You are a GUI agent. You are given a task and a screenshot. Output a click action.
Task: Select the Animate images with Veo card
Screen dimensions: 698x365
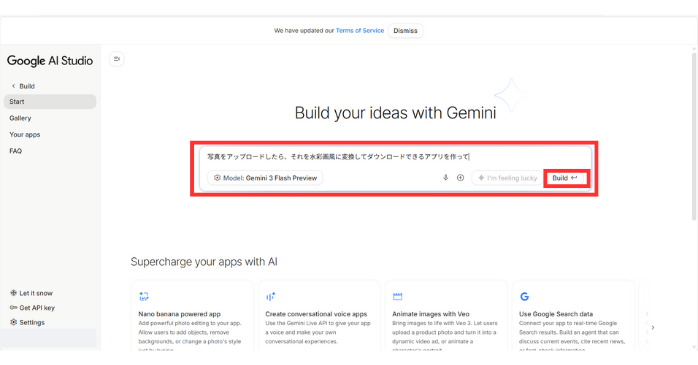point(446,316)
